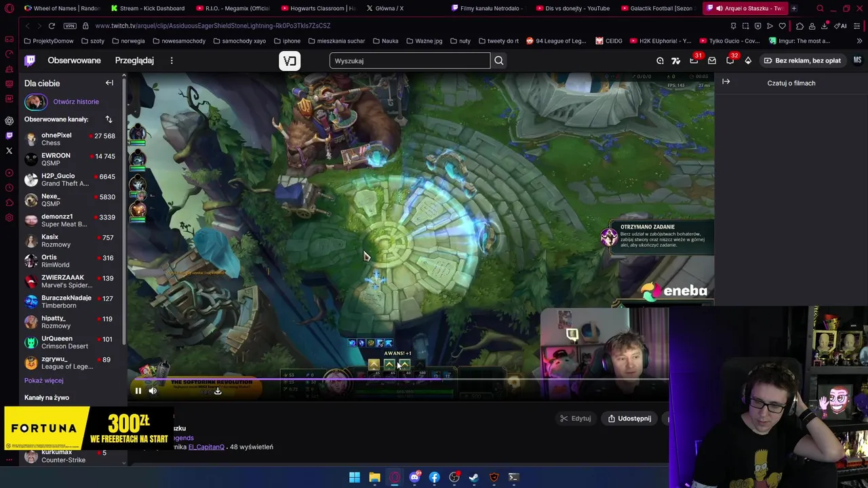The image size is (868, 488).
Task: Click the Edytuj clip button
Action: [x=575, y=418]
